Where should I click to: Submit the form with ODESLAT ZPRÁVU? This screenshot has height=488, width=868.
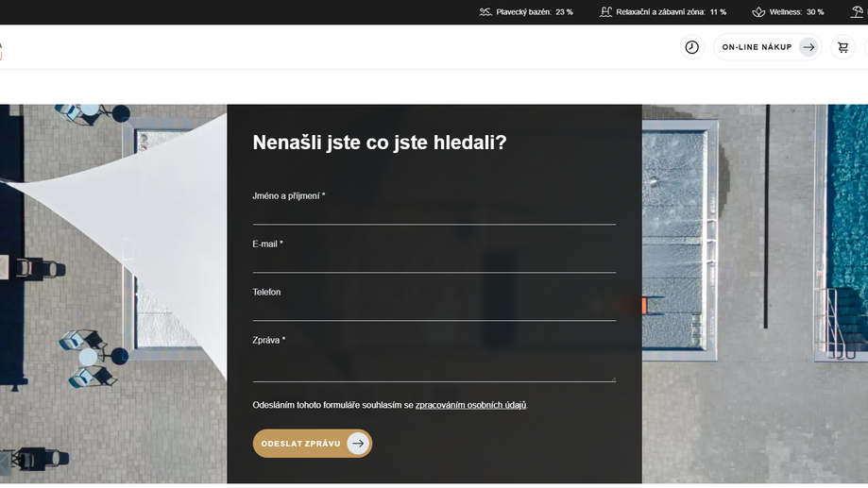coord(301,444)
